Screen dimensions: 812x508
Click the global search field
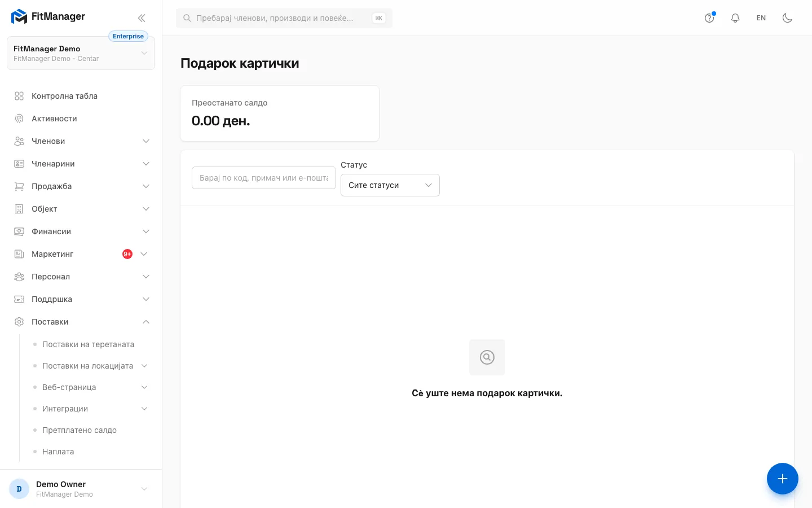[284, 18]
